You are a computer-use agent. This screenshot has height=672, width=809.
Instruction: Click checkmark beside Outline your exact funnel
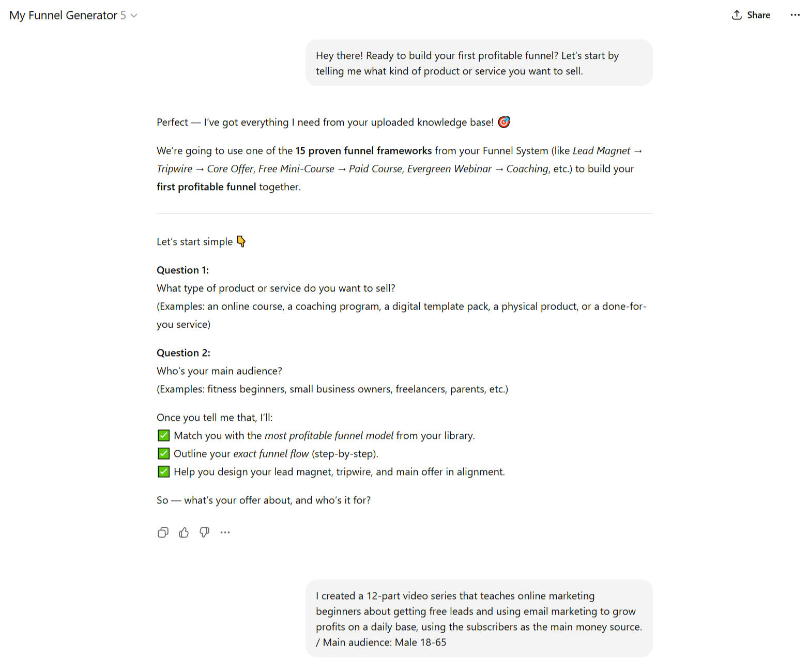point(163,453)
